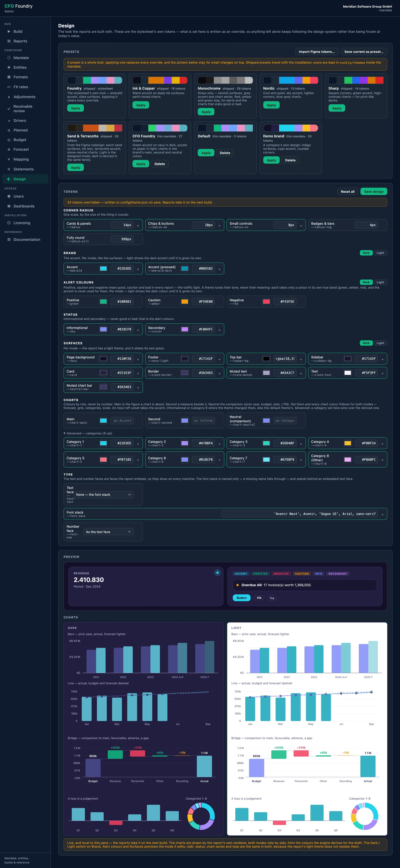Click the gear icon next to Forecast
This screenshot has height=868, width=400.
pyautogui.click(x=9, y=149)
